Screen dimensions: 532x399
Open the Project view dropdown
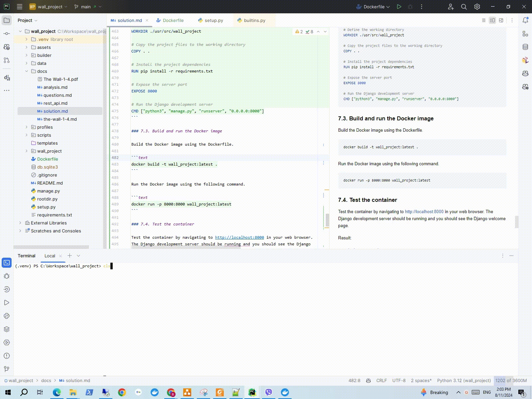point(28,20)
